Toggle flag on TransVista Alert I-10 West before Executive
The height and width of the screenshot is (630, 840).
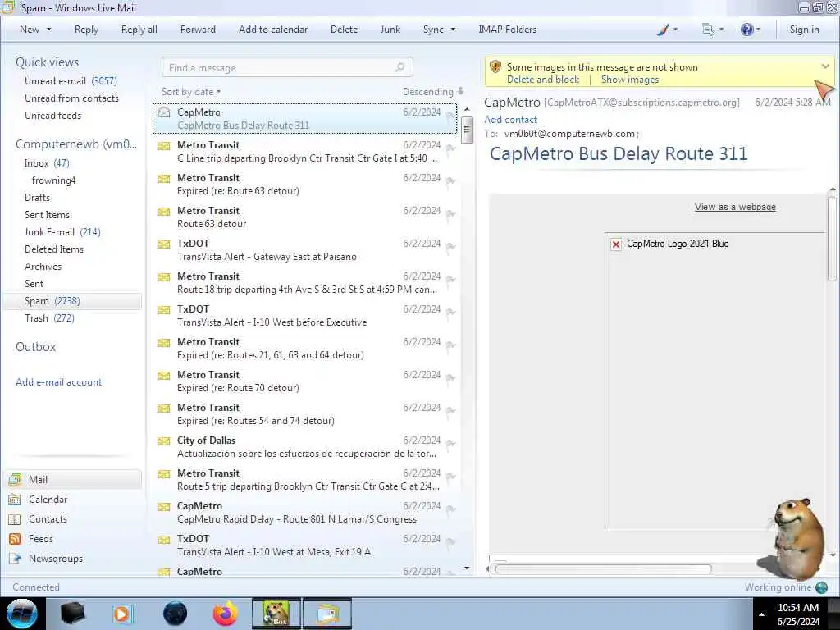[x=450, y=313]
